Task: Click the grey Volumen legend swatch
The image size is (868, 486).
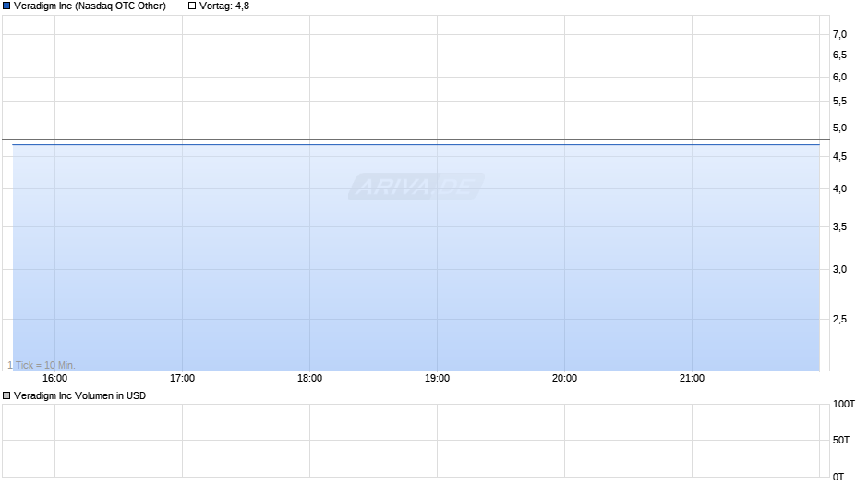Action: click(x=6, y=395)
